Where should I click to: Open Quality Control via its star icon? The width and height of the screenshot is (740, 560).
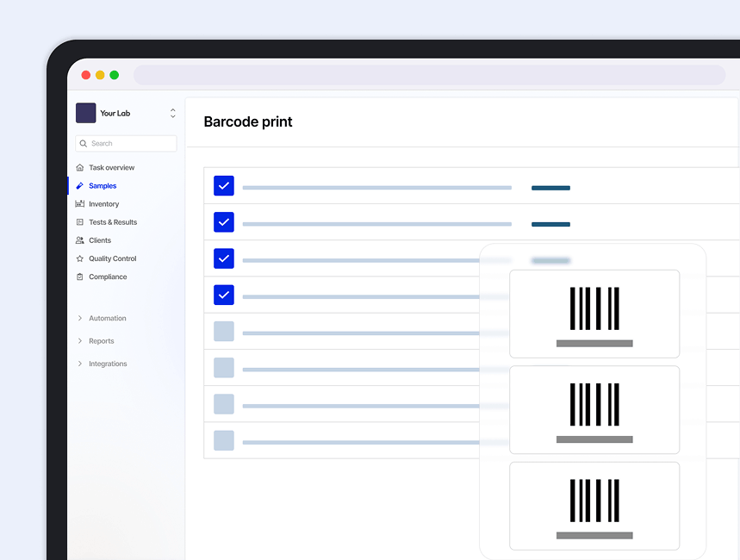[x=81, y=258]
